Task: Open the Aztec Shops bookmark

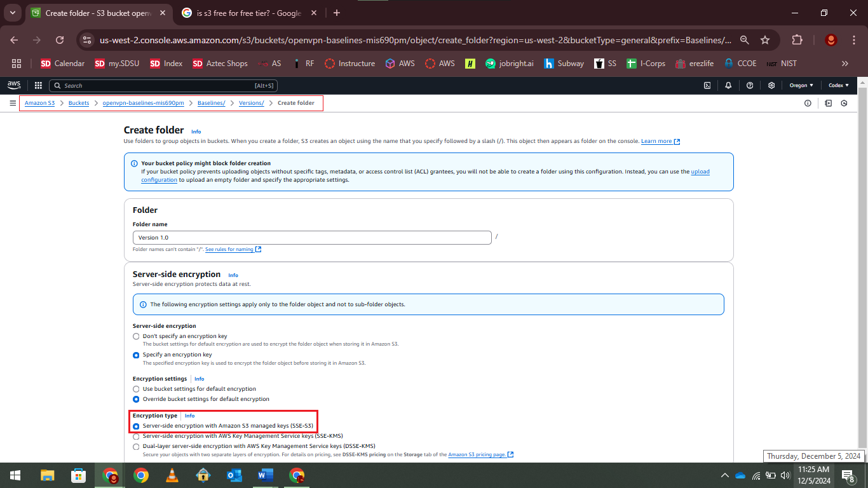Action: (219, 64)
